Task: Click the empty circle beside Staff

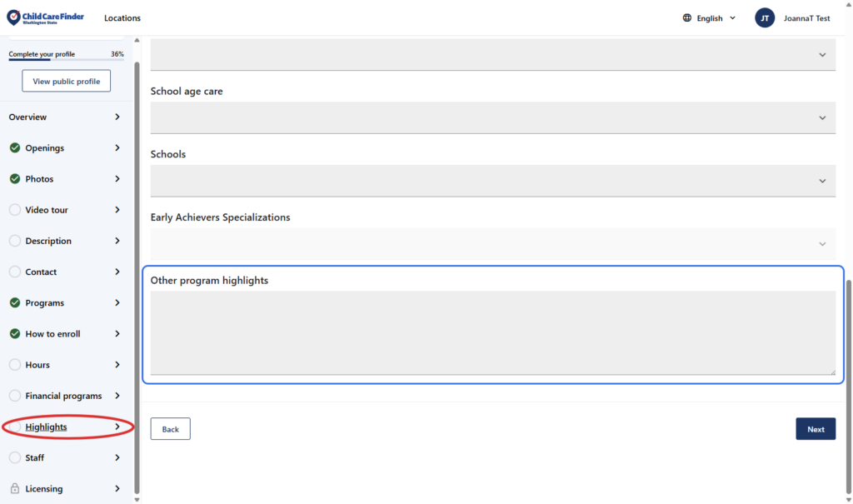Action: point(15,458)
